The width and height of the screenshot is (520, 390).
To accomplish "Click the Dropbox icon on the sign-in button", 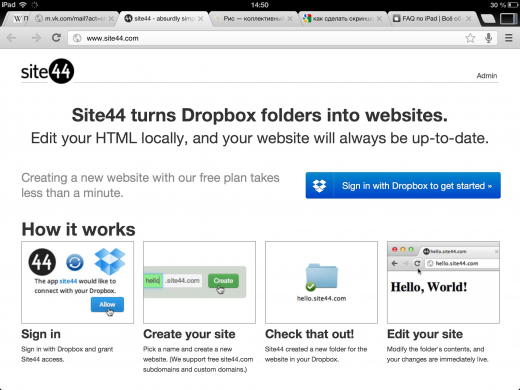I will [x=319, y=185].
